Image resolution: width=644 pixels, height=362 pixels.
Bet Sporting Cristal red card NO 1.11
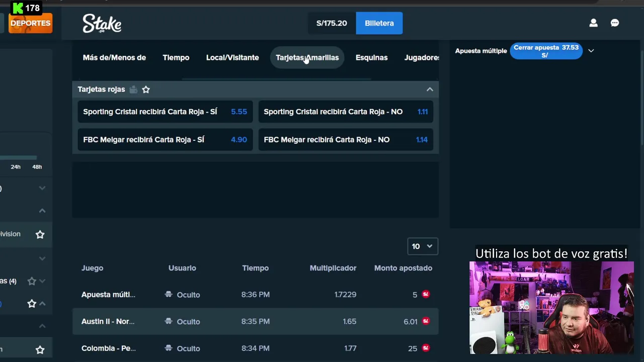pos(346,112)
